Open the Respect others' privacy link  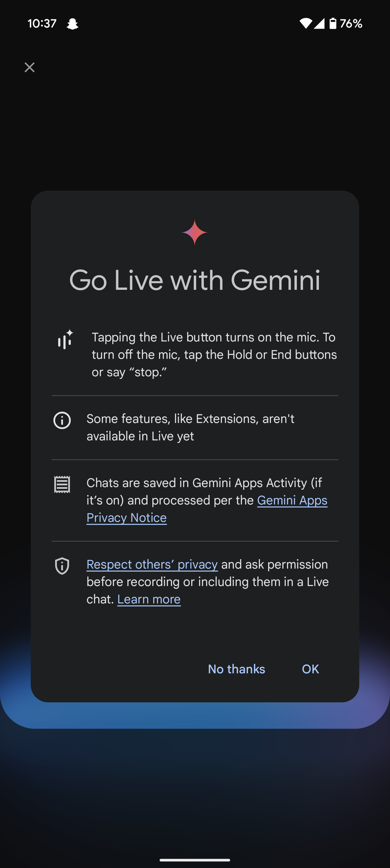(152, 564)
